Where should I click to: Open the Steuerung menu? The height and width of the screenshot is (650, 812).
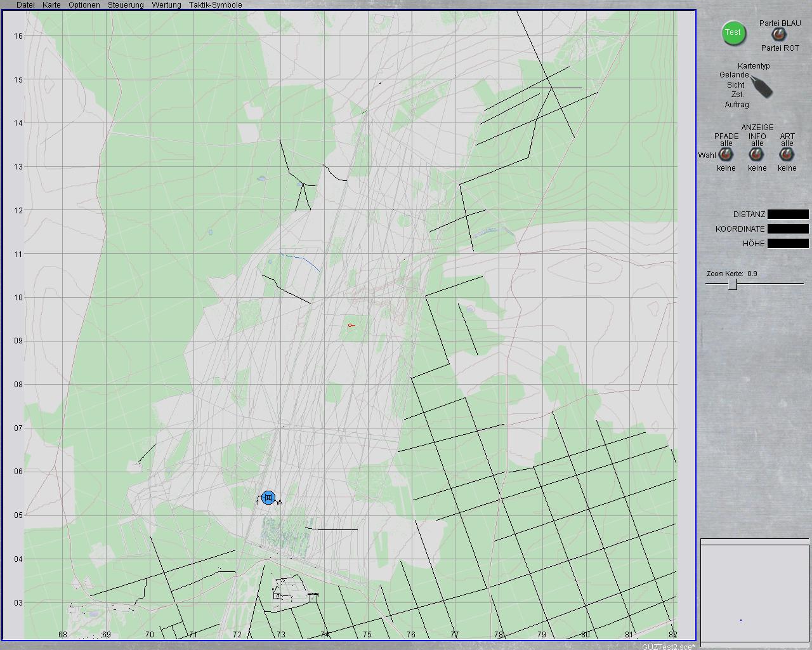pos(126,5)
